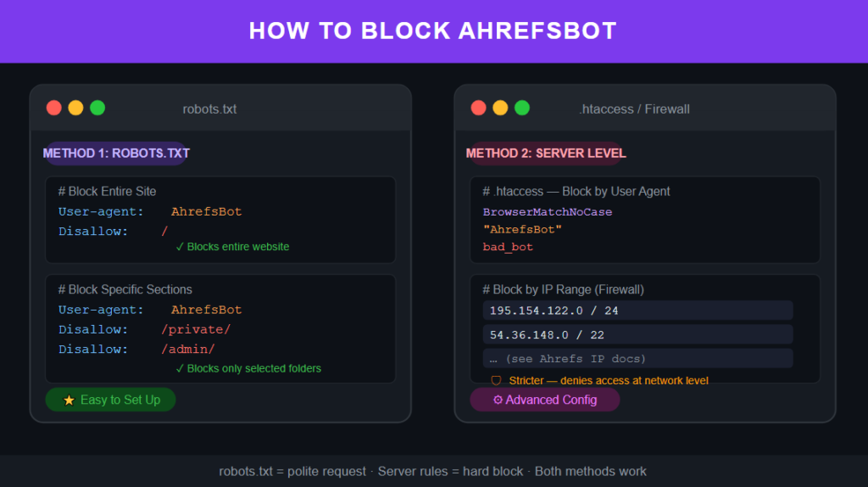Click the yellow dot in robots.txt window
868x487 pixels.
tap(75, 108)
